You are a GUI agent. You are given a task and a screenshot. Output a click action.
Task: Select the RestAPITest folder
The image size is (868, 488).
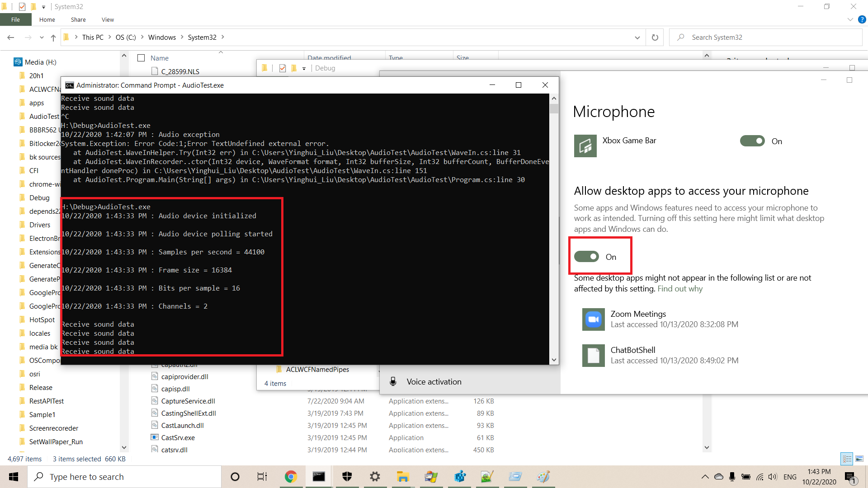click(46, 401)
